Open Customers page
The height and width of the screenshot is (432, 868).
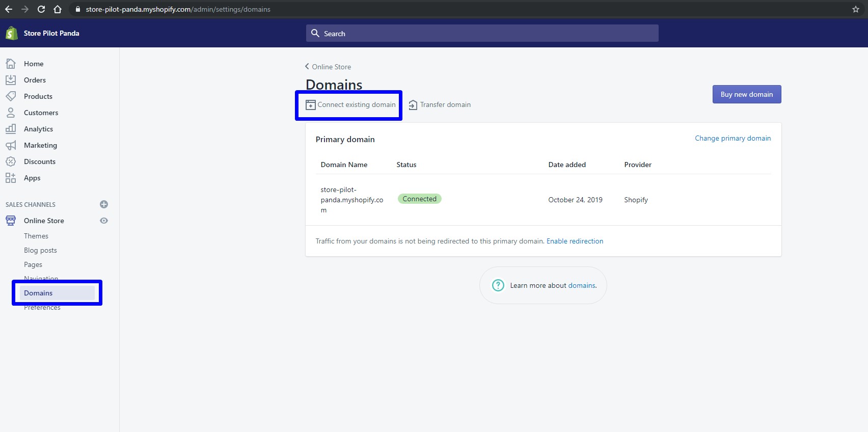point(41,113)
